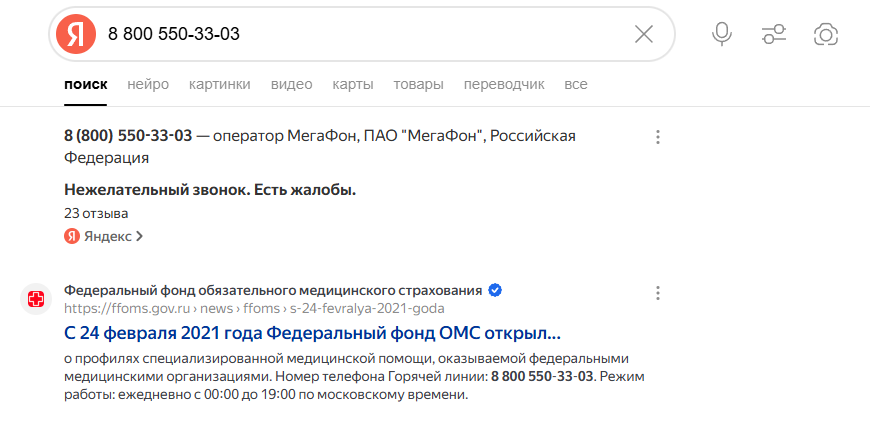Click the ffoms.gov.ru URL breadcrumb
870x422 pixels.
(x=254, y=308)
